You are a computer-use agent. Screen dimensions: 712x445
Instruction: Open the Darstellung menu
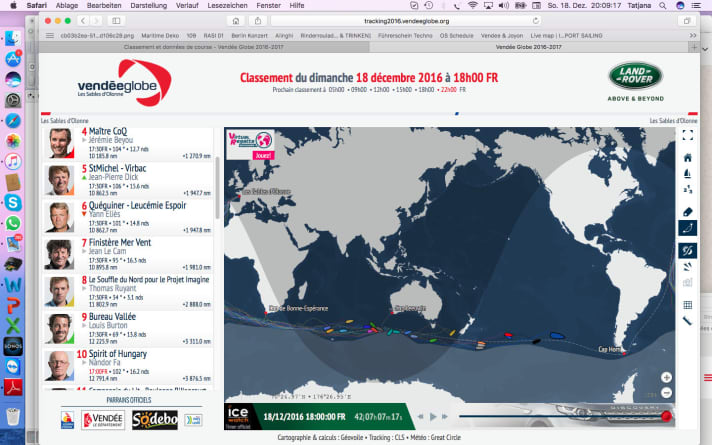[x=148, y=5]
